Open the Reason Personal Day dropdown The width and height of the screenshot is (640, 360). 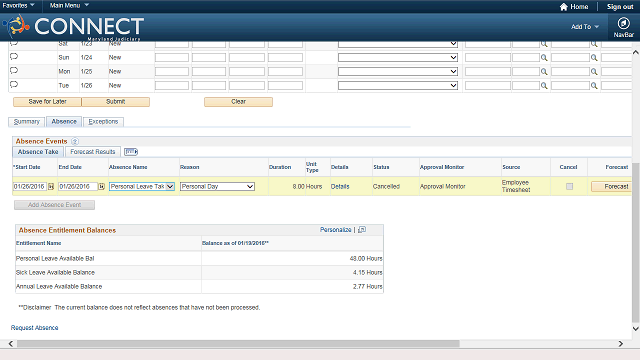218,187
